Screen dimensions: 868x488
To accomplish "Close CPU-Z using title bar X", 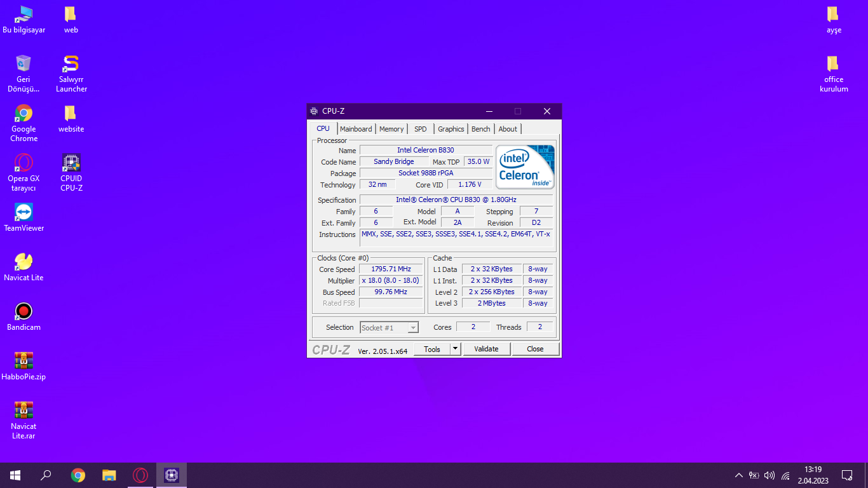I will pyautogui.click(x=547, y=111).
